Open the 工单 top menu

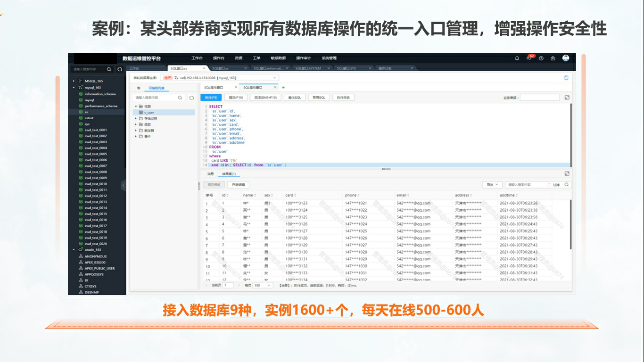[256, 58]
